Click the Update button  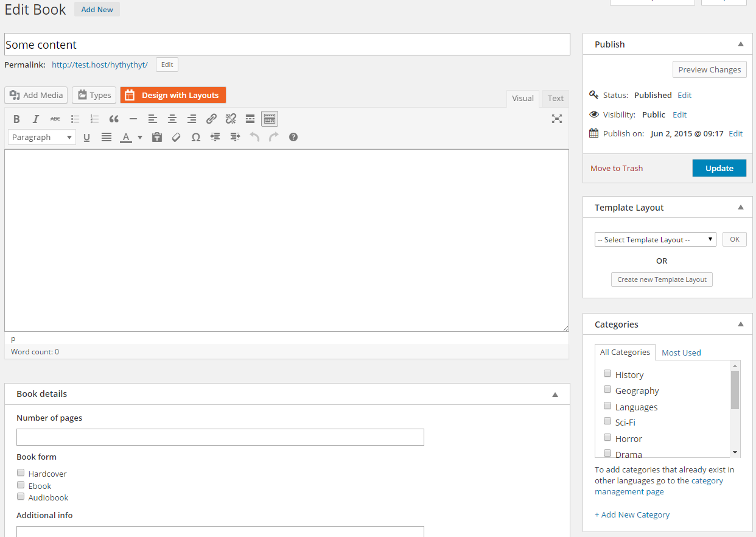tap(719, 168)
